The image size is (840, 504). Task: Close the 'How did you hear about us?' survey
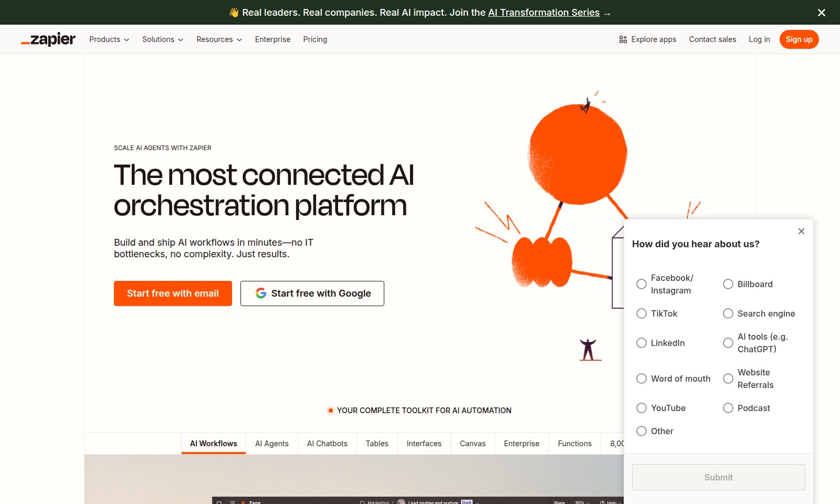(801, 231)
